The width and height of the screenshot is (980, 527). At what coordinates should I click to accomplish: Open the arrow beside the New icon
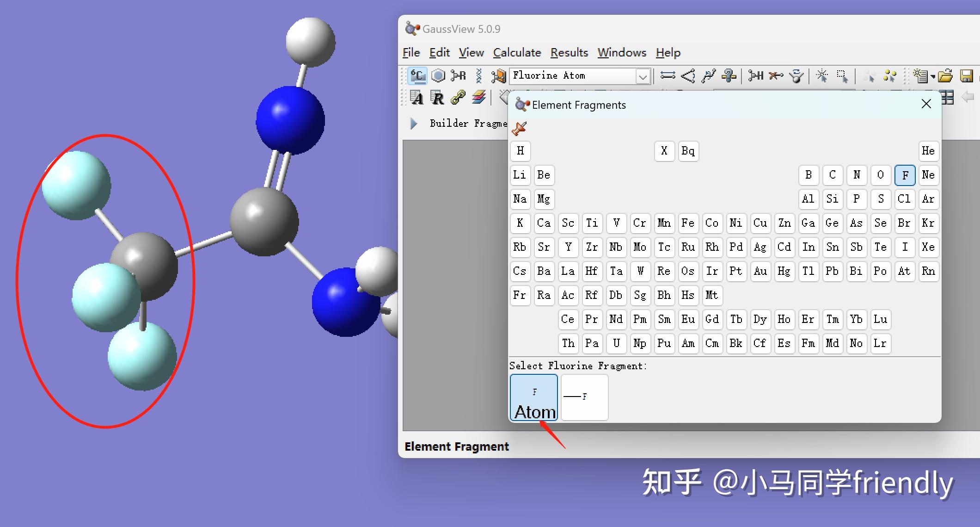[932, 76]
